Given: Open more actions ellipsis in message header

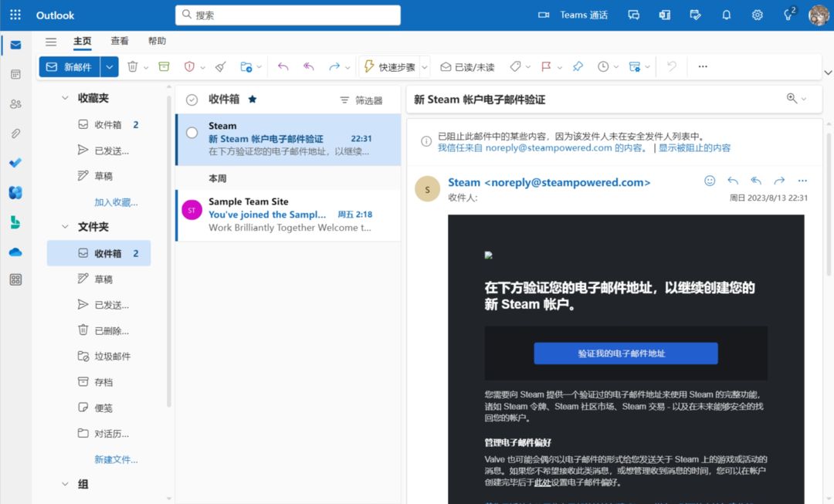Looking at the screenshot, I should [802, 181].
